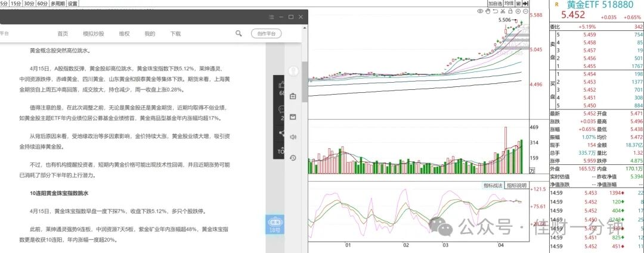This screenshot has height=253, width=644.
Task: Click the search magnifier icon
Action: click(239, 33)
